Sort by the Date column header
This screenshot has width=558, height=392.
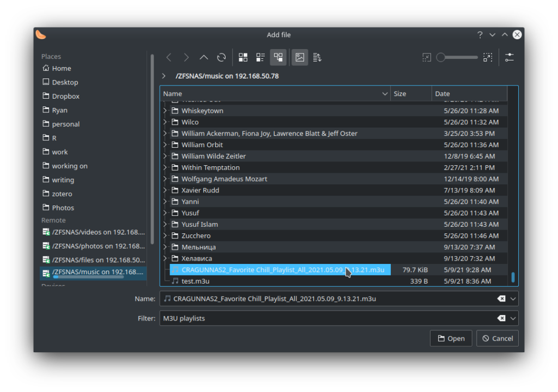click(x=469, y=94)
